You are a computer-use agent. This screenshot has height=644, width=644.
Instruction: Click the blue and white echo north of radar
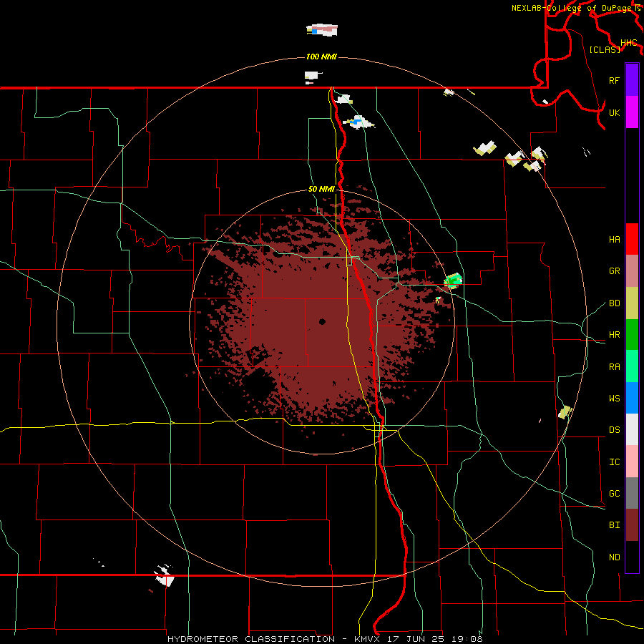tap(358, 122)
